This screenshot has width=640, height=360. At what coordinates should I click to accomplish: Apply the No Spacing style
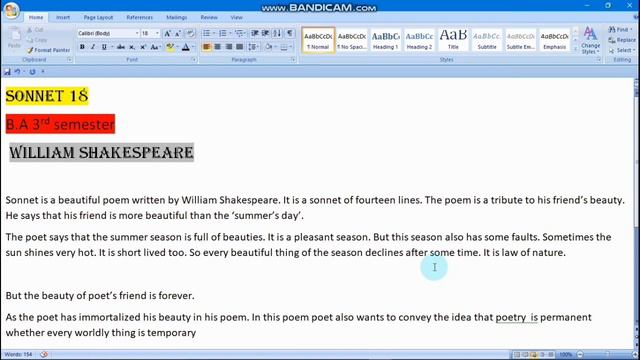pos(352,40)
